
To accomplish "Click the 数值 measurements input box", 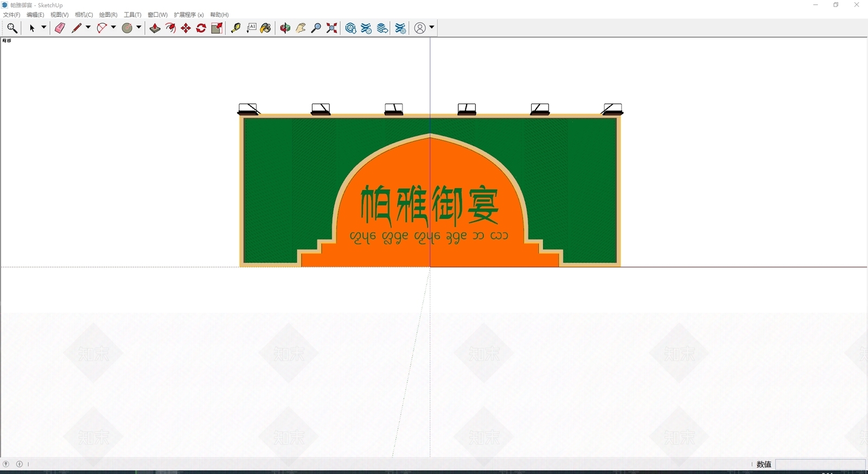I will tap(820, 464).
